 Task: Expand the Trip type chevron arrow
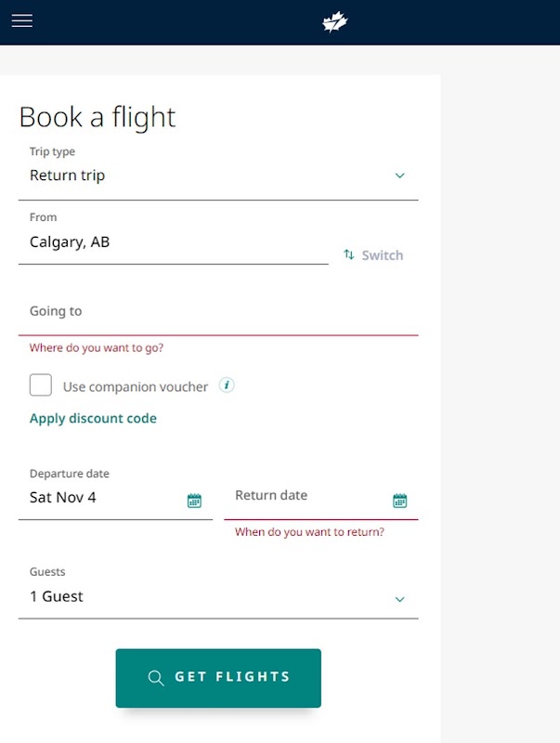pos(399,176)
